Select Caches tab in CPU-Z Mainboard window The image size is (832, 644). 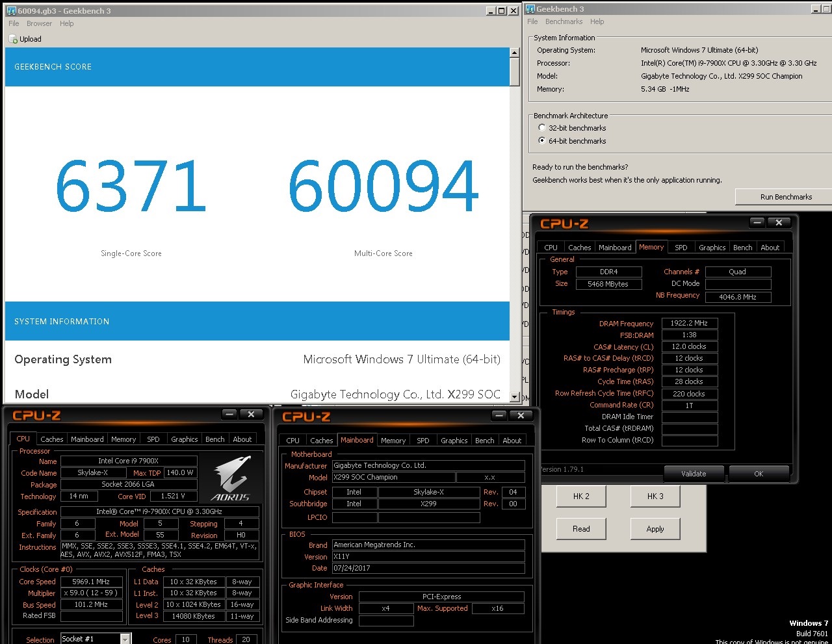[x=322, y=441]
